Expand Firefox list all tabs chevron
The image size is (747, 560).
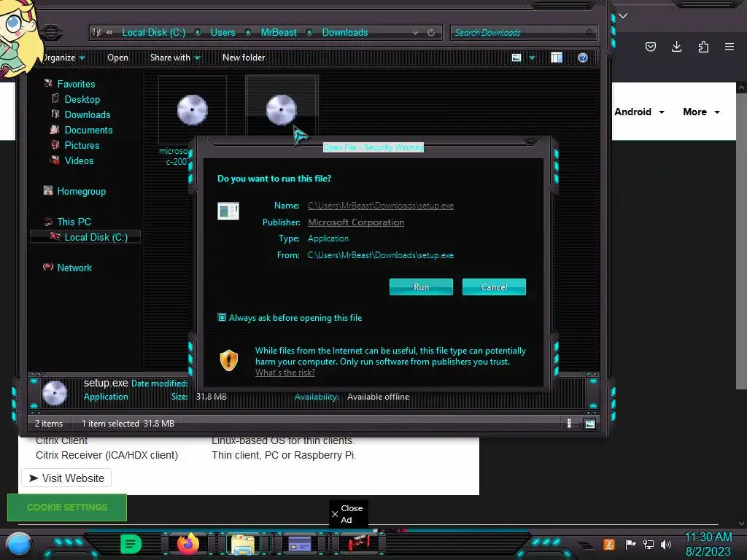(623, 16)
